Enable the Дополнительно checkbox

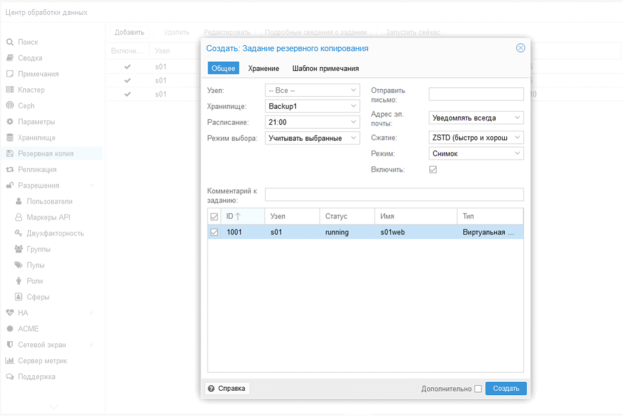tap(478, 389)
